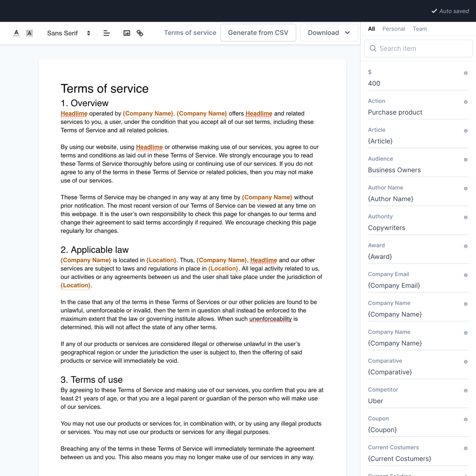Click the misspelled word unenforceability
The width and height of the screenshot is (476, 476).
271,319
